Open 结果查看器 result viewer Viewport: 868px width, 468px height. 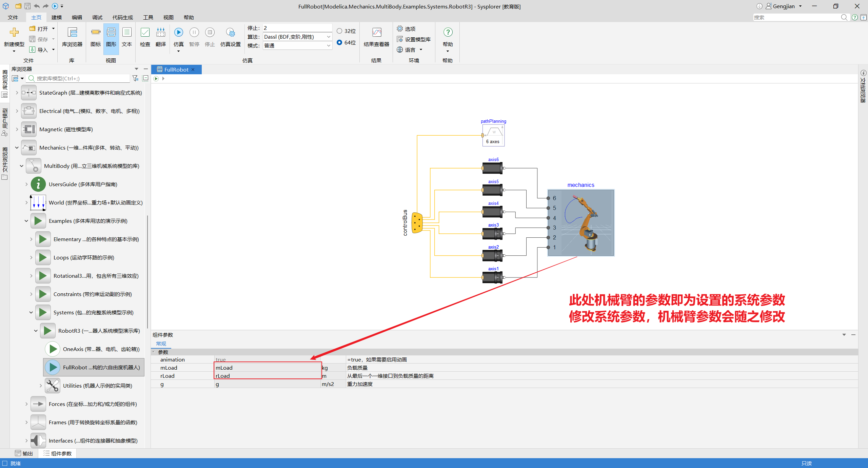(x=376, y=37)
